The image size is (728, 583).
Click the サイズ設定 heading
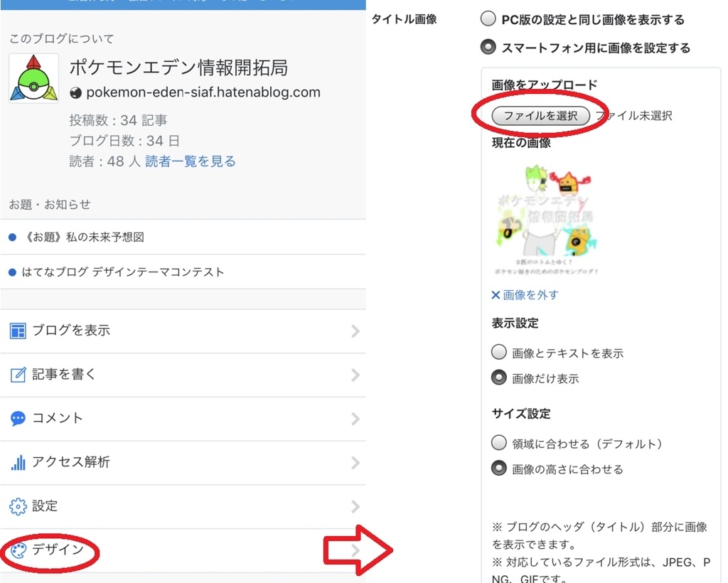[x=521, y=414]
